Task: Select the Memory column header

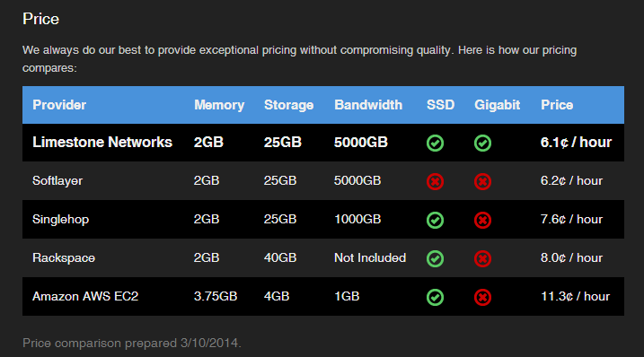Action: click(x=219, y=105)
